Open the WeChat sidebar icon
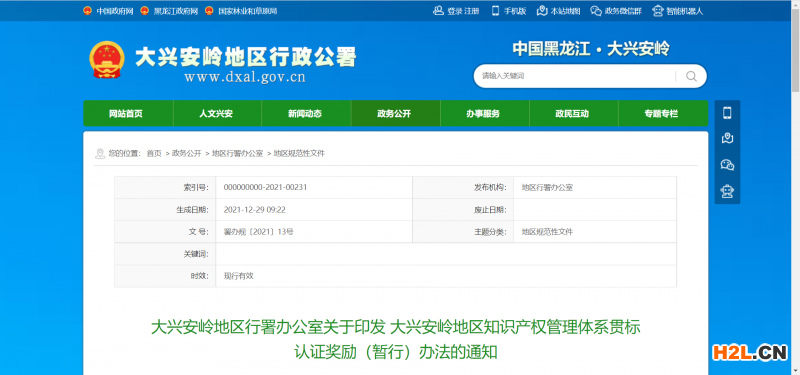The image size is (800, 375). 727,165
